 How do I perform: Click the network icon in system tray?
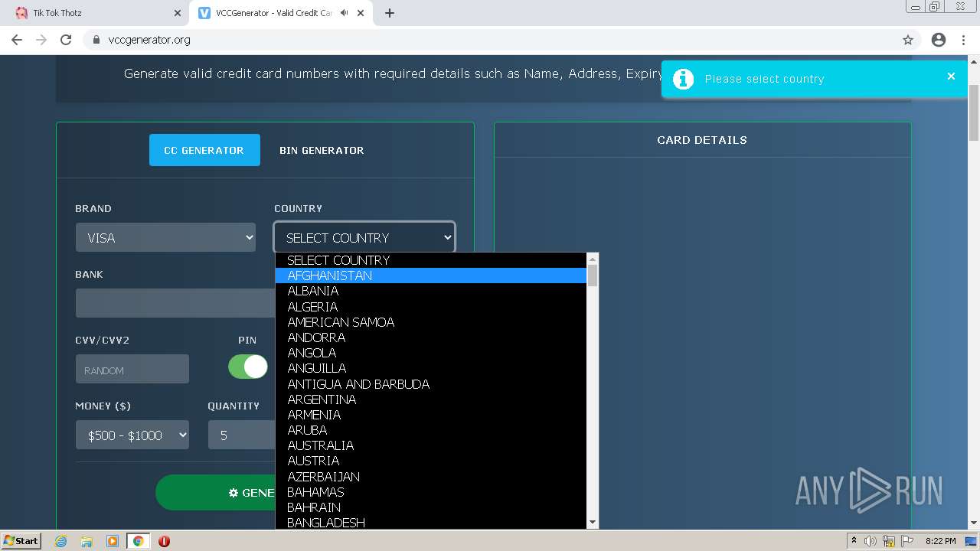(889, 541)
